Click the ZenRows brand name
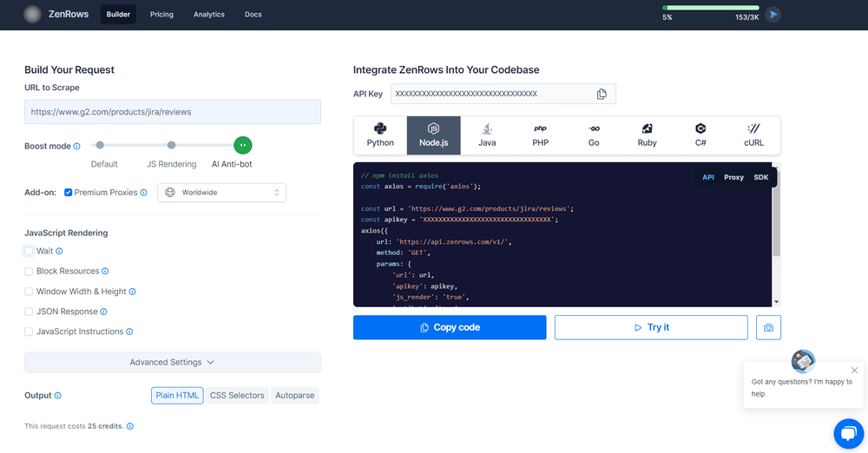 (x=69, y=15)
